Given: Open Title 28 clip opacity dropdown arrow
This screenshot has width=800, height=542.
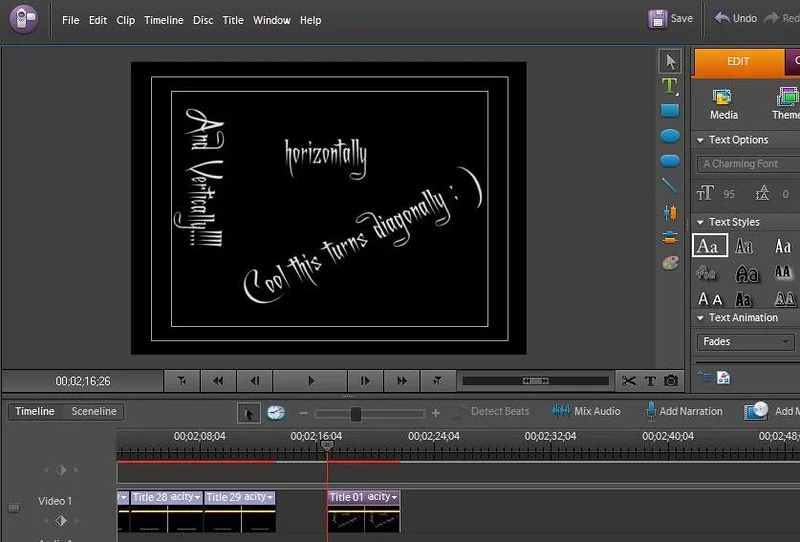Looking at the screenshot, I should pyautogui.click(x=197, y=497).
